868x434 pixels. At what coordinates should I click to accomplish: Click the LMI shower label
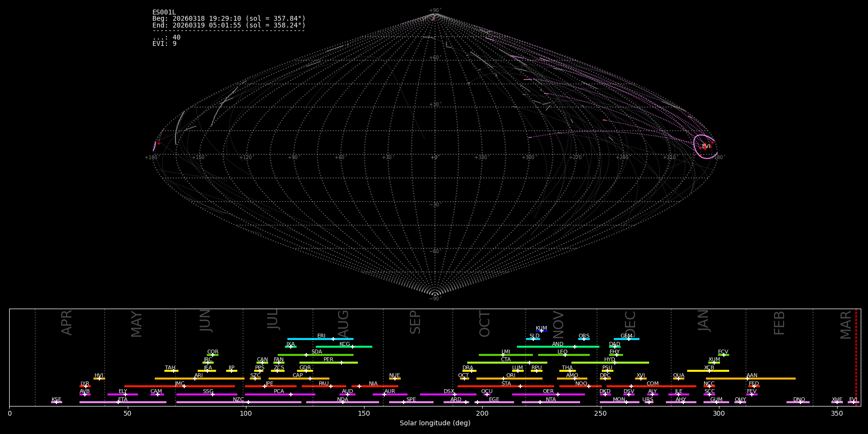pos(505,352)
